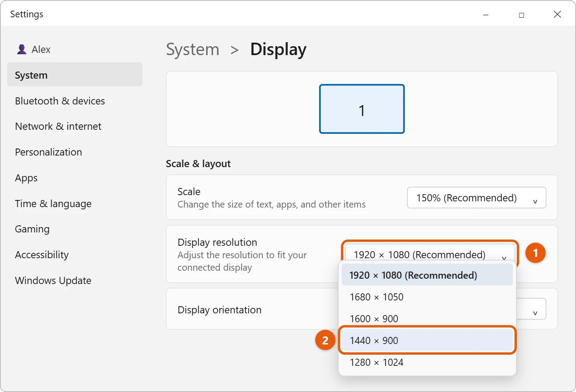Click the Alex user profile icon
This screenshot has height=392, width=576.
pos(21,49)
